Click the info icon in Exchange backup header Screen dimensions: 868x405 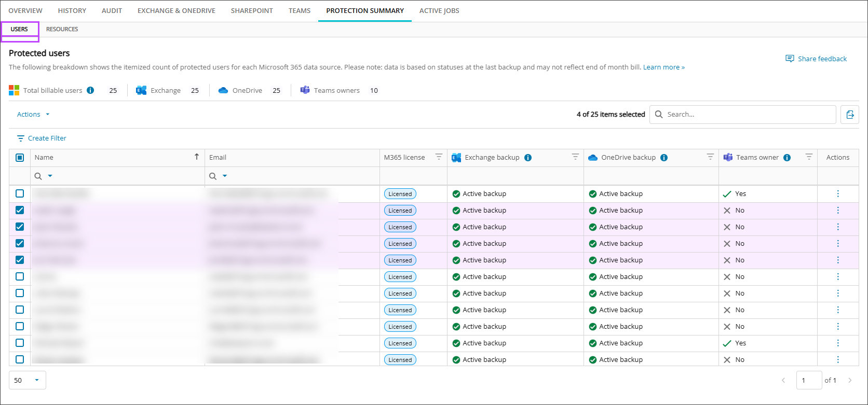pyautogui.click(x=528, y=158)
